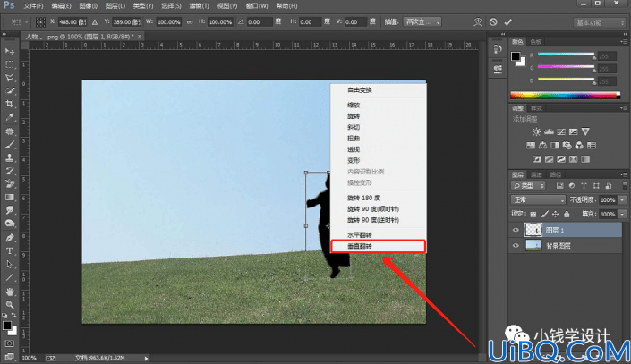
Task: Hide 背景图层 with its eye icon
Action: [516, 245]
